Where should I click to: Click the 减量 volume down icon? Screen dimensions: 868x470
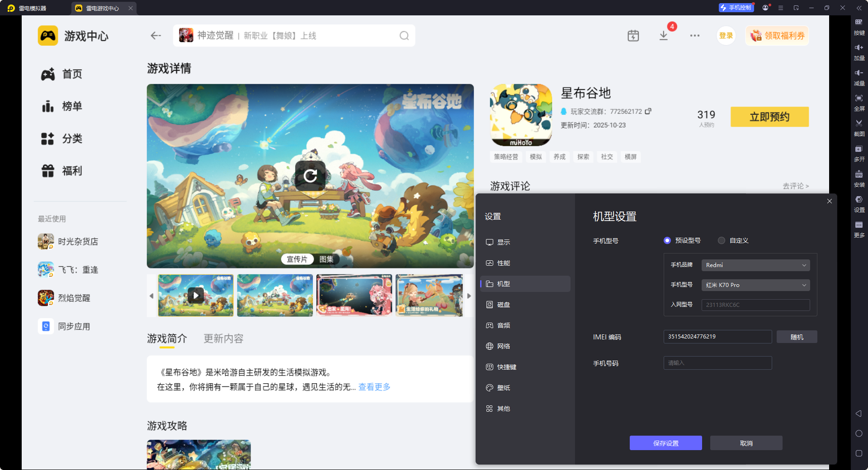[859, 77]
